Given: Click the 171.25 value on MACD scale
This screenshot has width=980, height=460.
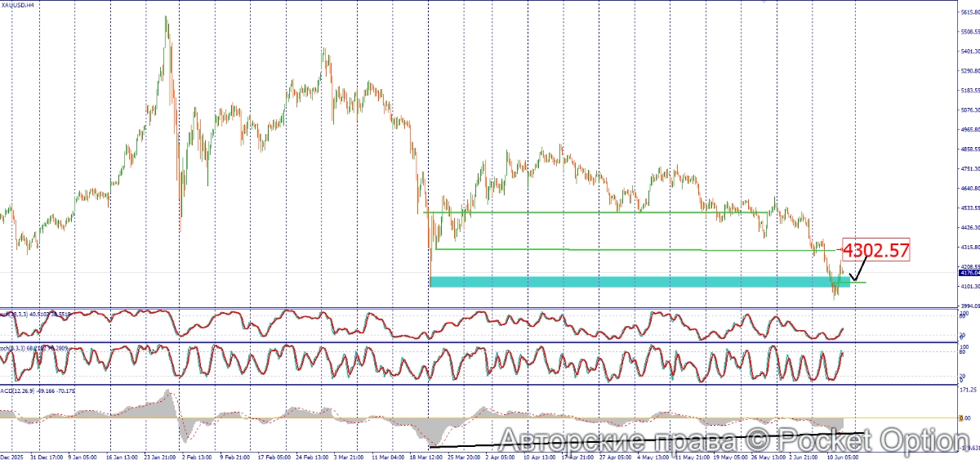Looking at the screenshot, I should [967, 391].
